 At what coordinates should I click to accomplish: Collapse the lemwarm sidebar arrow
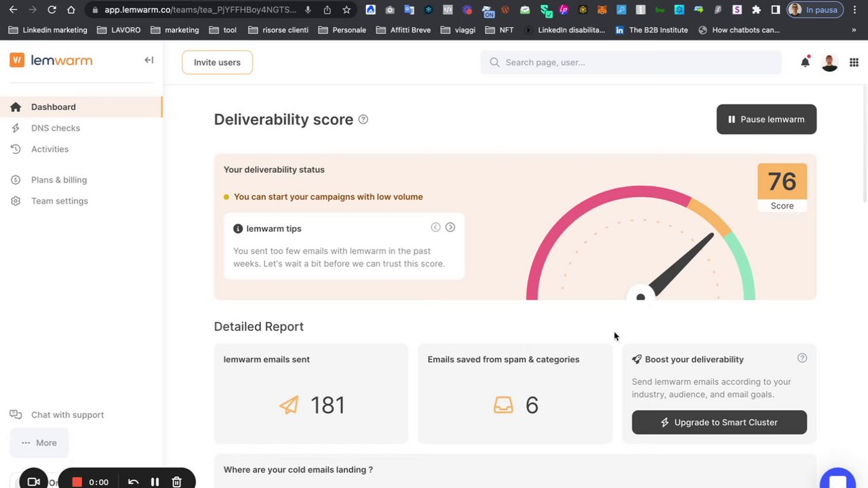(x=149, y=60)
